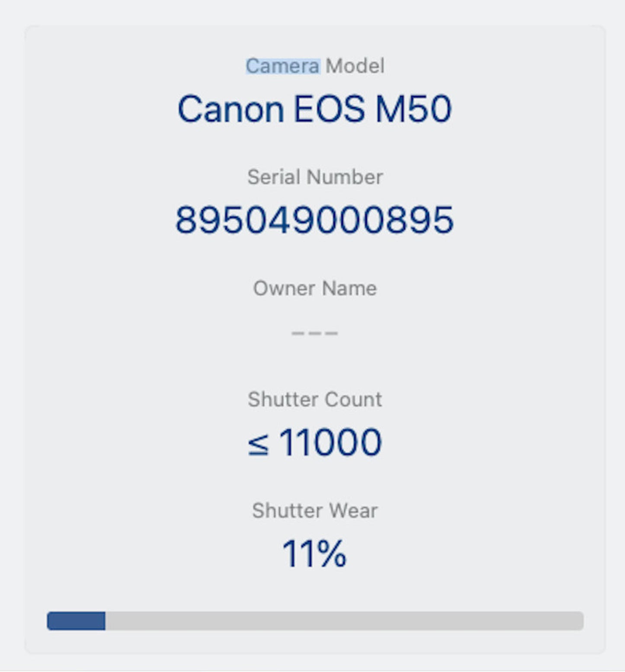This screenshot has height=672, width=625.
Task: Click the less-than-or-equal symbol
Action: (x=258, y=444)
